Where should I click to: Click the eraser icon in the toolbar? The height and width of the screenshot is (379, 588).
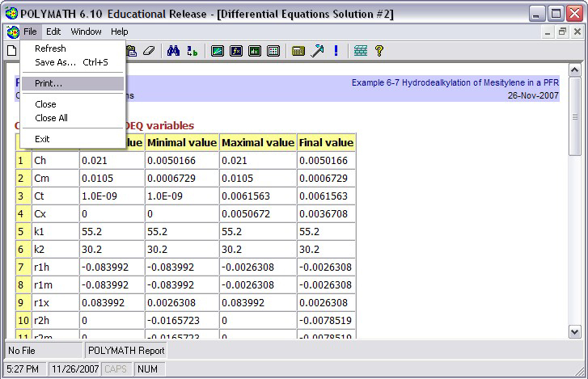148,50
